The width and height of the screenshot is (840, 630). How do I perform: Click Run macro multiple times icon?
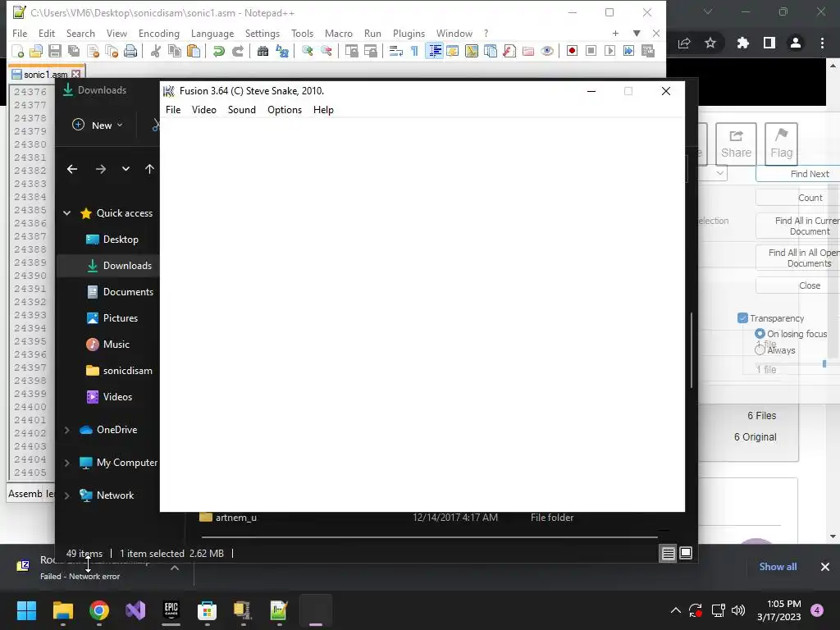[628, 51]
